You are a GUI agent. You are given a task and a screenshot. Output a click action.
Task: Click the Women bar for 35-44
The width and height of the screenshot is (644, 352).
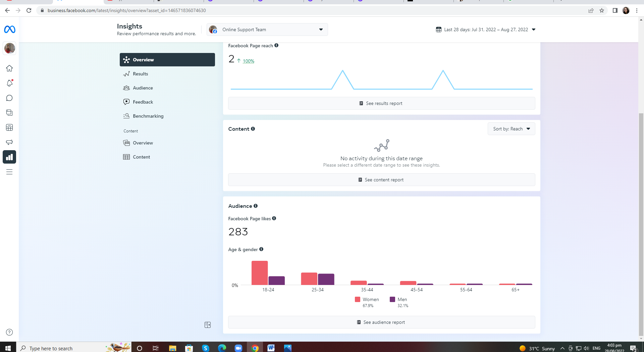359,283
